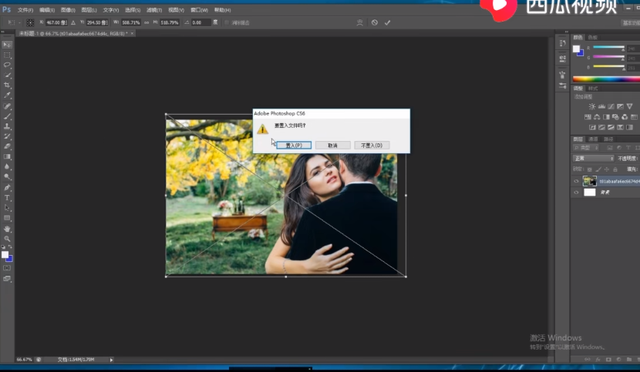
Task: Hide the placed image layer via eye icon
Action: click(x=576, y=181)
